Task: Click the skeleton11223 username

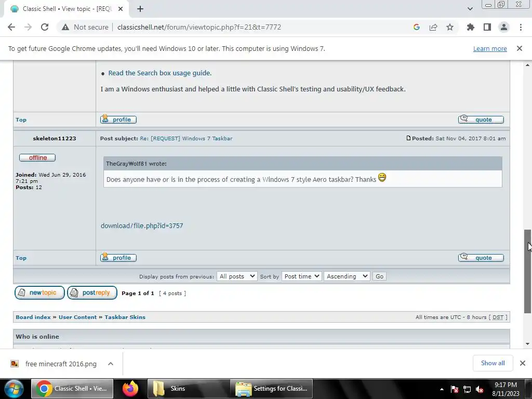Action: pos(55,138)
